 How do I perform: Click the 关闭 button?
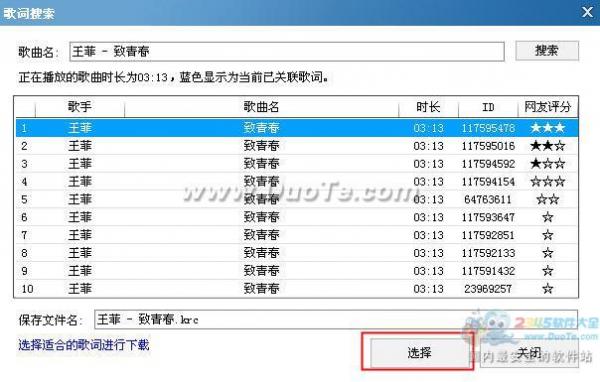click(x=529, y=353)
